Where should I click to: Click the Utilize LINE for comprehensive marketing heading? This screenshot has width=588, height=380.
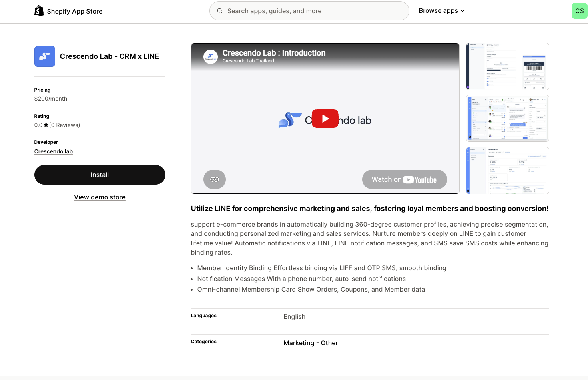(370, 208)
